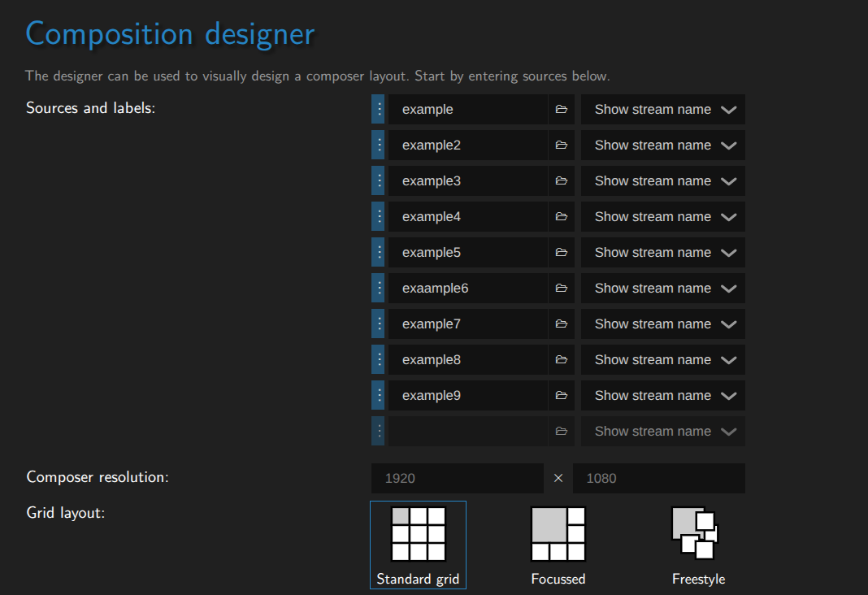Open the stream name dropdown for exaample6

click(x=662, y=288)
